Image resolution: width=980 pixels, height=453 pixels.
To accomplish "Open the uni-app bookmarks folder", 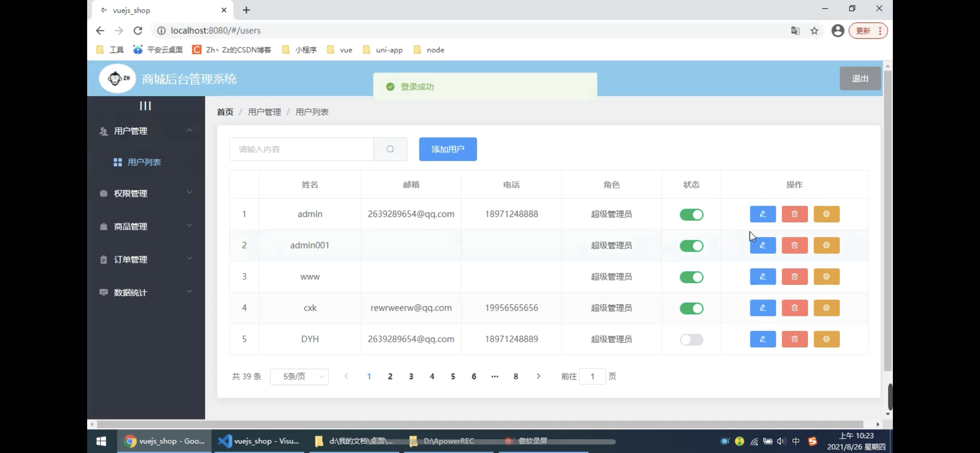I will point(383,50).
